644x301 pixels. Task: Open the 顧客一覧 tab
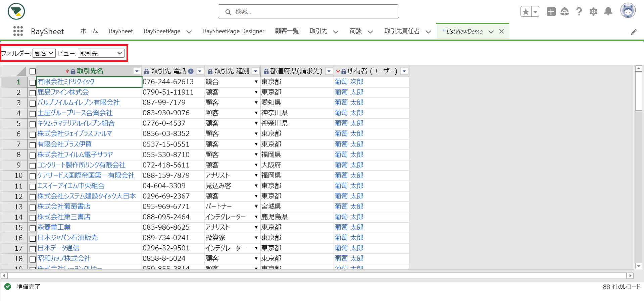click(287, 31)
